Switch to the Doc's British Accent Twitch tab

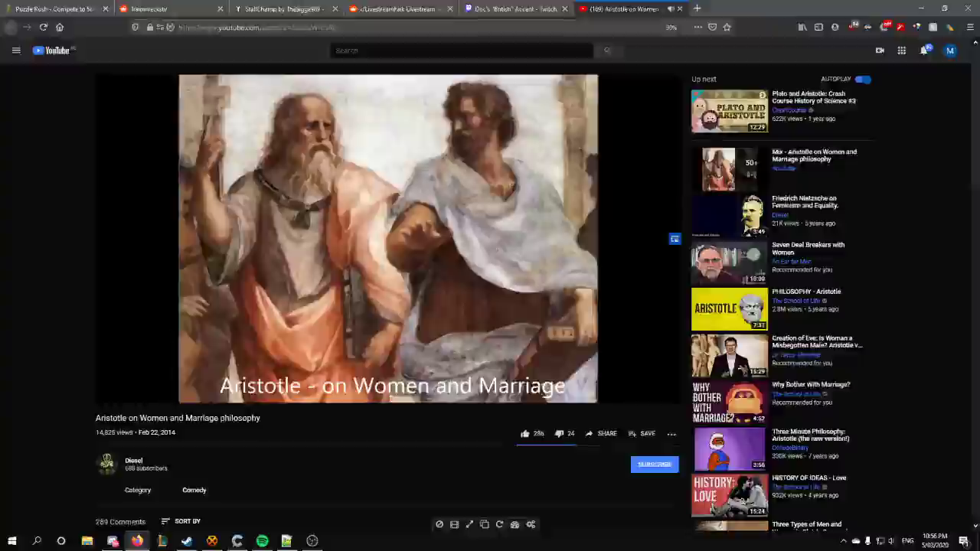(x=516, y=9)
